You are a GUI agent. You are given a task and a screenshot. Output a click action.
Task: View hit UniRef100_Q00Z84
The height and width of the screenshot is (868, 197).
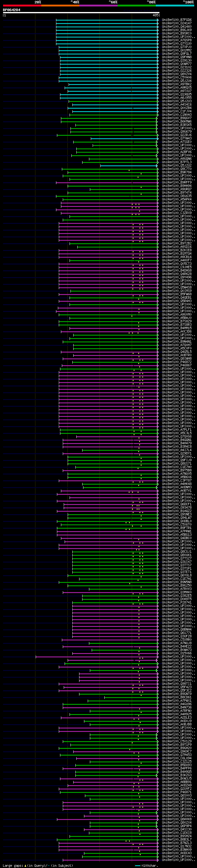(x=176, y=108)
